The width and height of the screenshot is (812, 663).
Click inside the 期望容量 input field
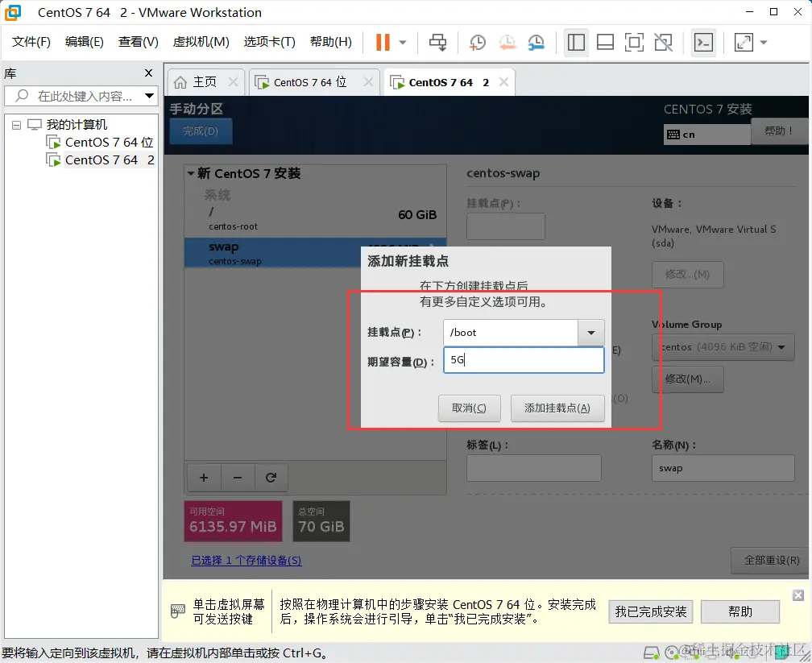[x=524, y=360]
